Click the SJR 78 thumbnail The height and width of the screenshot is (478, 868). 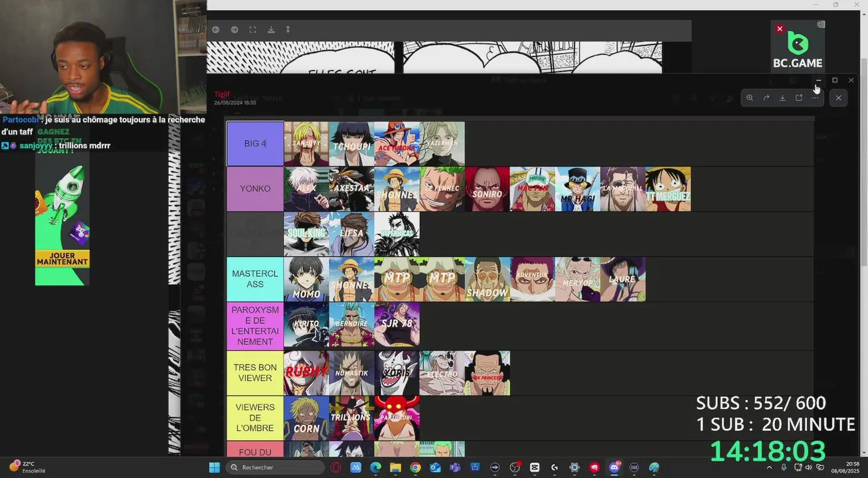pyautogui.click(x=396, y=325)
